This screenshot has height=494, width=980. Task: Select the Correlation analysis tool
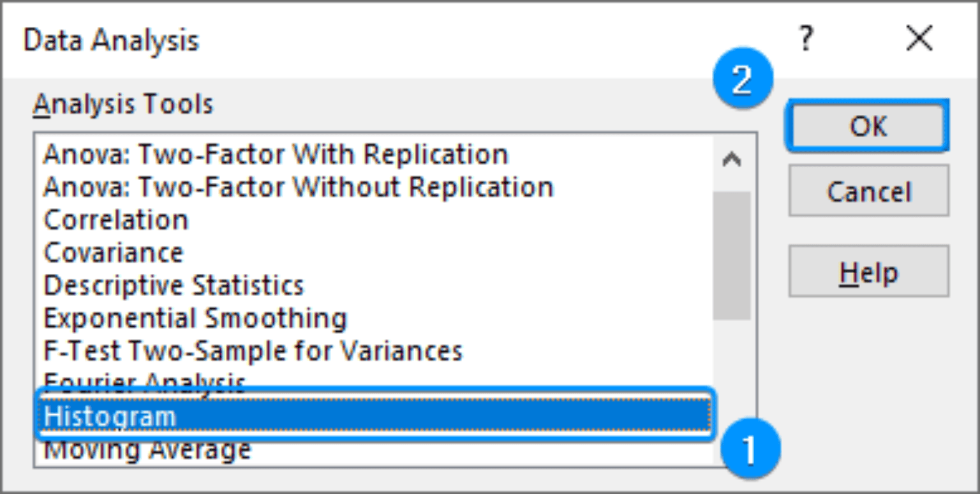coord(116,220)
